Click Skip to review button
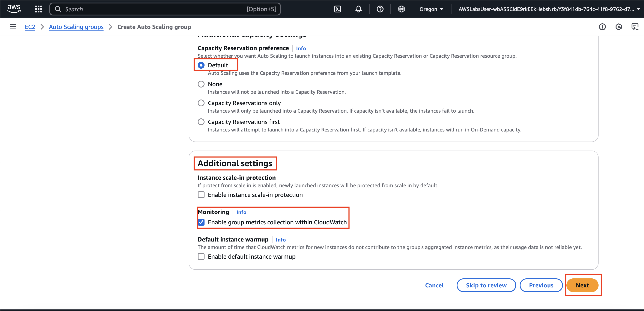This screenshot has width=644, height=311. pos(486,285)
